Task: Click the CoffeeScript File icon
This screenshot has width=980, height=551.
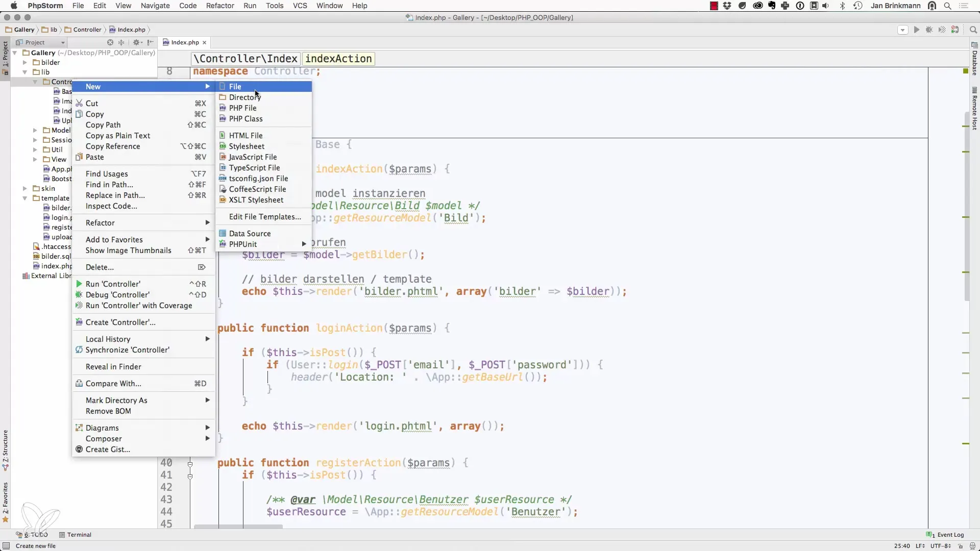Action: [x=223, y=189]
